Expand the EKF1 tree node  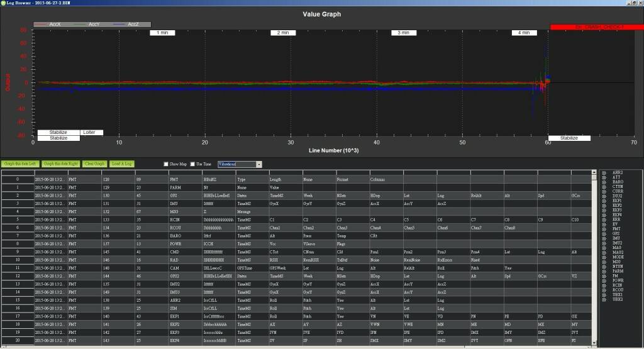click(x=604, y=201)
